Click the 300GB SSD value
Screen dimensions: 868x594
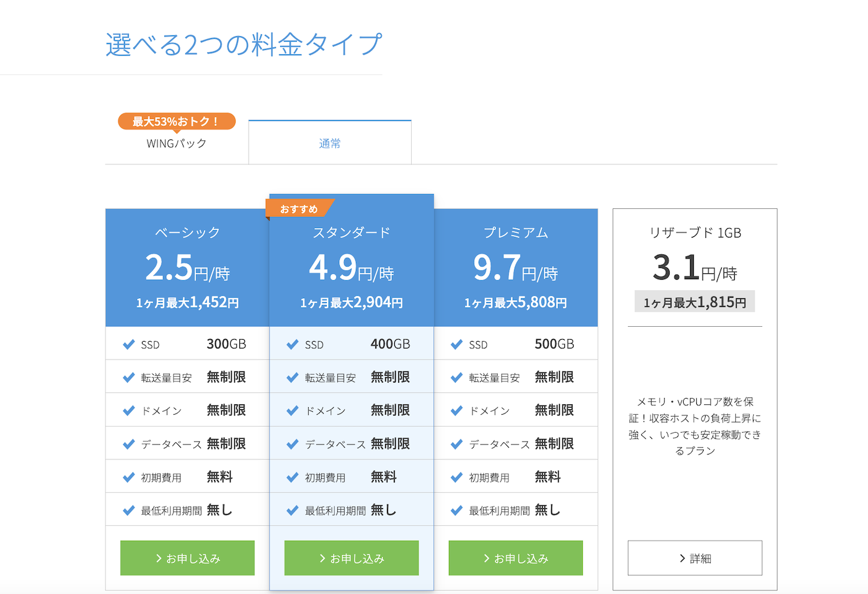(226, 344)
